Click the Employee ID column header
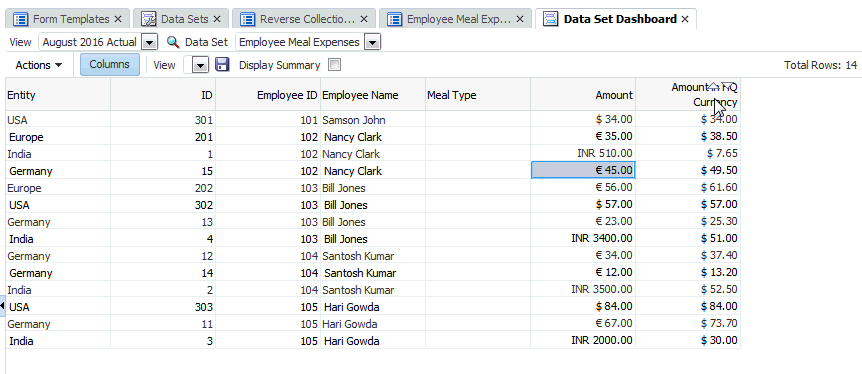The height and width of the screenshot is (374, 862). (268, 95)
